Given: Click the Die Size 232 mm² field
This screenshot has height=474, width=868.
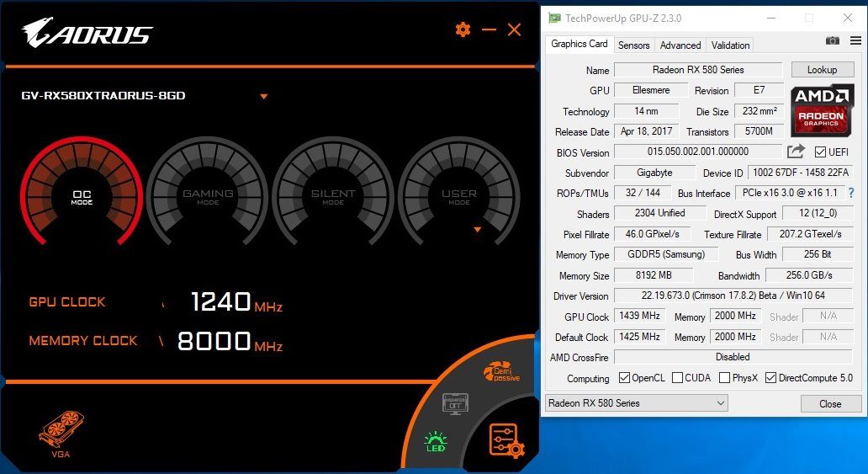Looking at the screenshot, I should click(759, 111).
